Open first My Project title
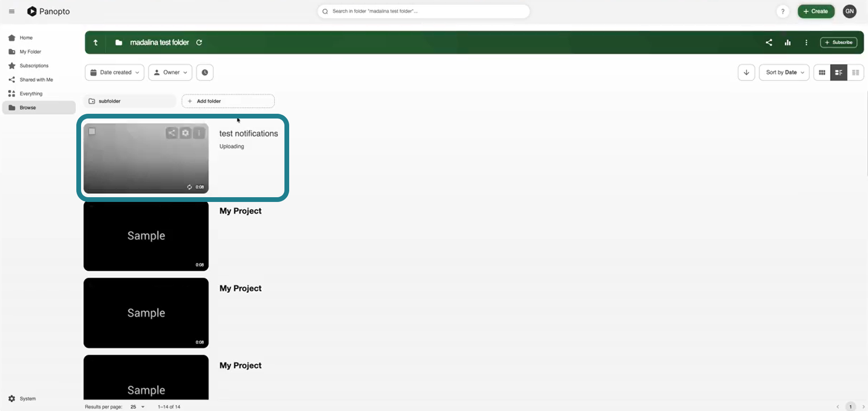 click(240, 211)
